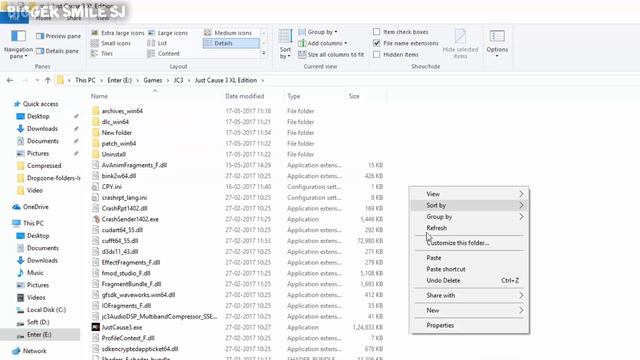Enable Item check boxes option
This screenshot has width=640, height=360.
pyautogui.click(x=376, y=32)
